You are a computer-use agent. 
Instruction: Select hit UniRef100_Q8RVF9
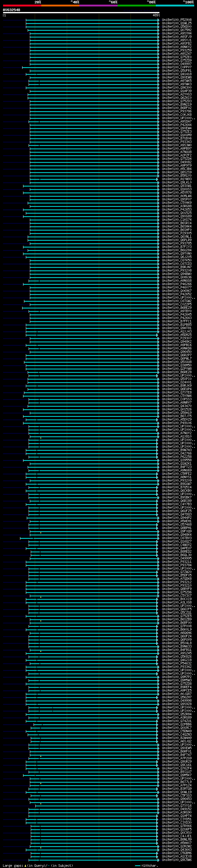176,589
